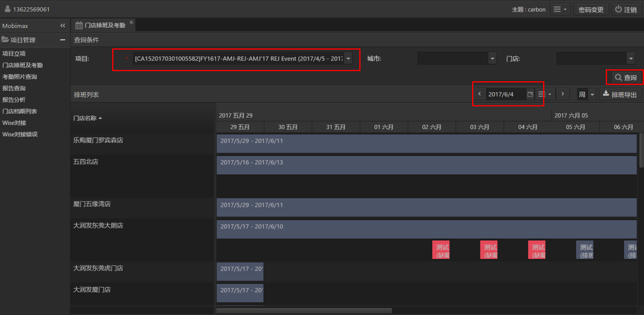This screenshot has height=315, width=644.
Task: Open the list menu icon beside the date
Action: [x=544, y=94]
